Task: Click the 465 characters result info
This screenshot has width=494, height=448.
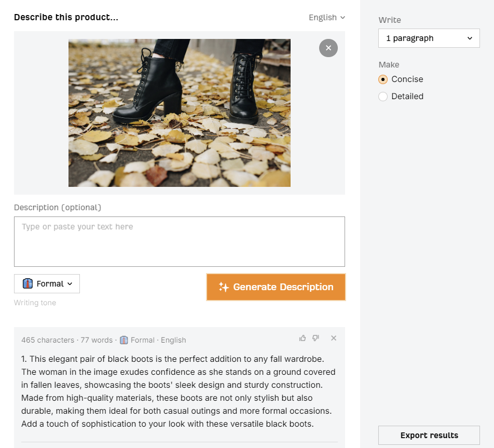Action: pyautogui.click(x=48, y=340)
